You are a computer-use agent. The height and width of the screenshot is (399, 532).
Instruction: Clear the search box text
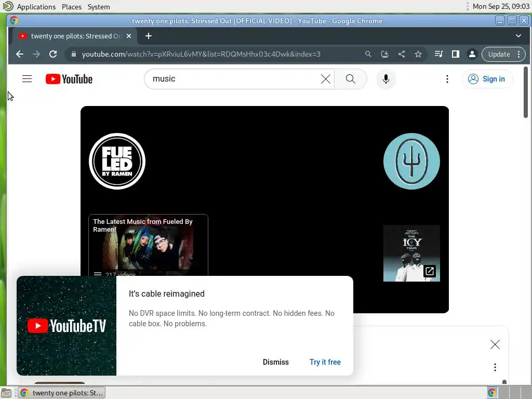pos(325,79)
